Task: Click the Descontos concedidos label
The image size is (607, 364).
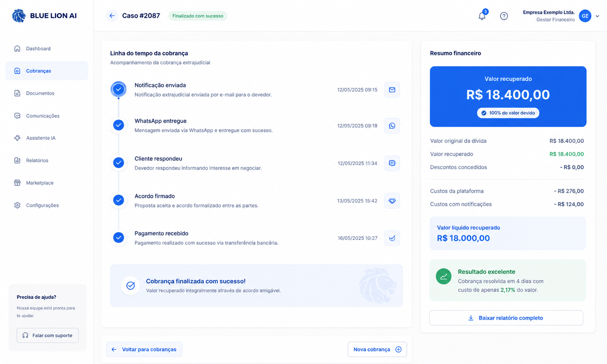Action: [459, 167]
